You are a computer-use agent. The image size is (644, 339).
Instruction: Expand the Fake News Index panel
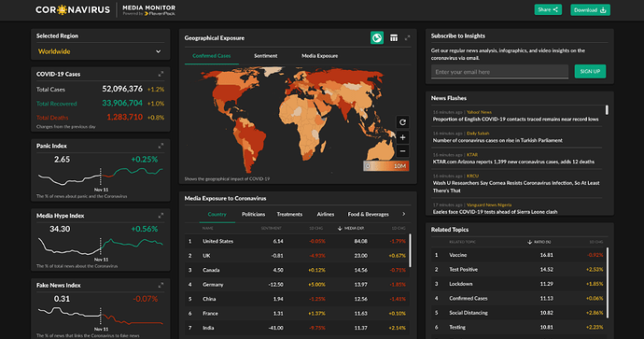pyautogui.click(x=161, y=285)
